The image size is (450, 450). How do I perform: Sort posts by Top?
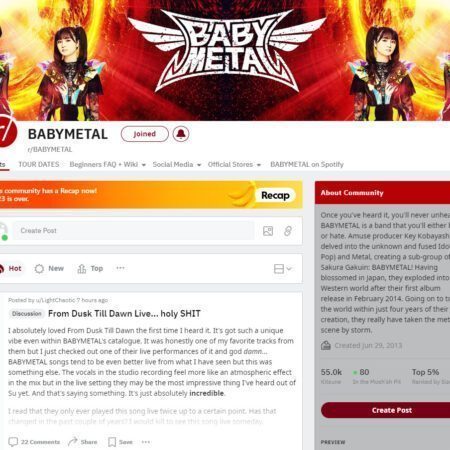click(x=90, y=269)
